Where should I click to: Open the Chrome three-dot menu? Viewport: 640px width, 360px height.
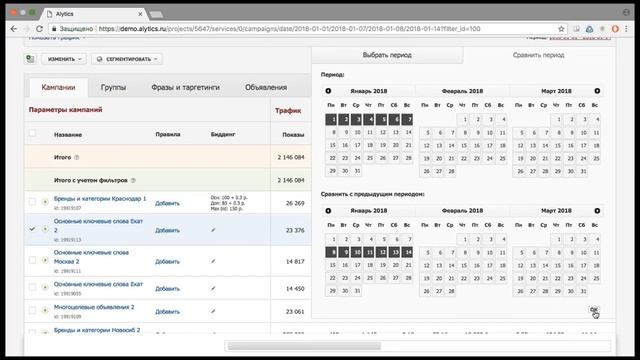pos(626,29)
